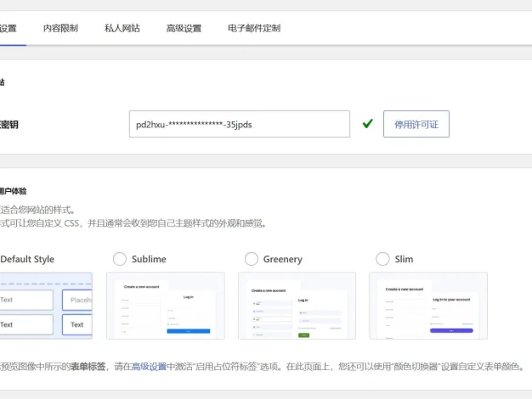Image resolution: width=532 pixels, height=399 pixels.
Task: Pick the Slim style radio button
Action: [382, 259]
